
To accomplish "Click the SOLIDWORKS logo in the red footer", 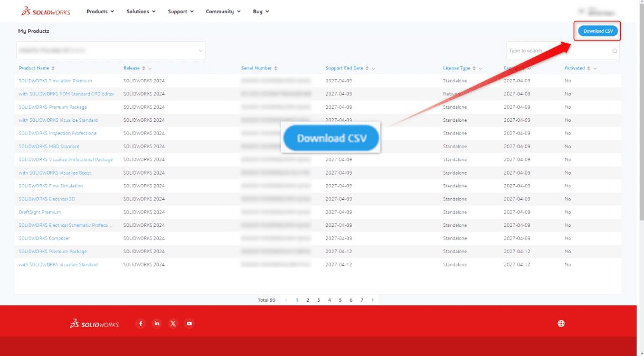I will click(x=94, y=324).
